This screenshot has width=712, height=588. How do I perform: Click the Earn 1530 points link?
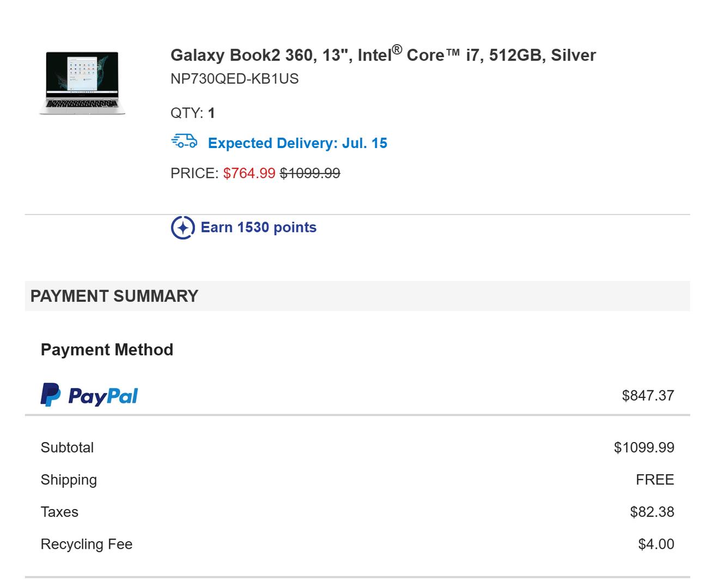click(258, 228)
